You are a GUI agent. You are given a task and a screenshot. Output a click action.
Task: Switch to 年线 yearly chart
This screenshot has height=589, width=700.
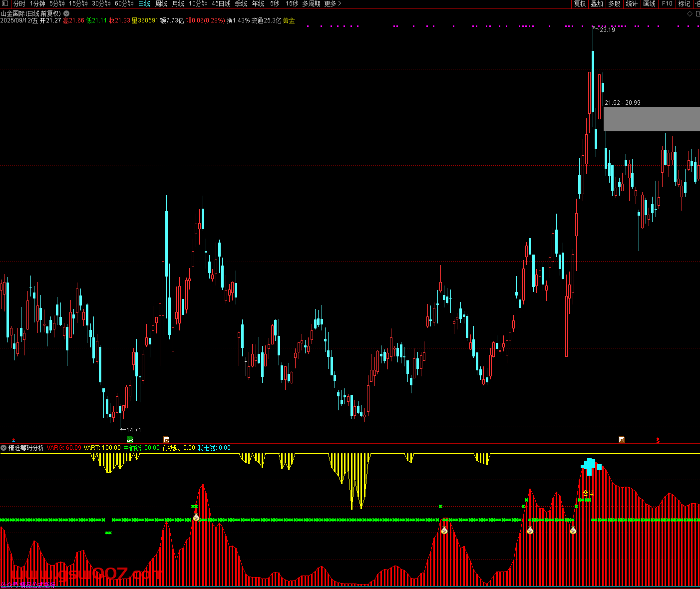pos(258,3)
